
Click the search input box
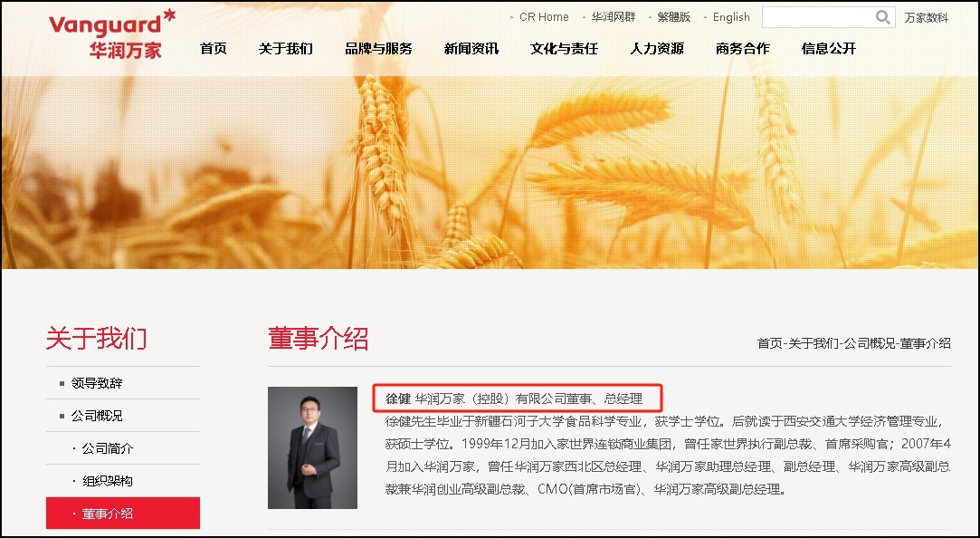click(817, 17)
